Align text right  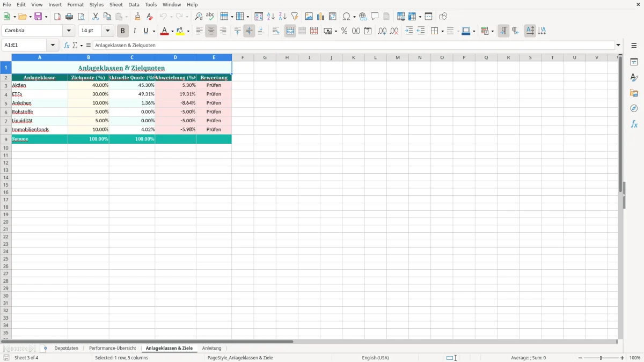[x=223, y=31]
